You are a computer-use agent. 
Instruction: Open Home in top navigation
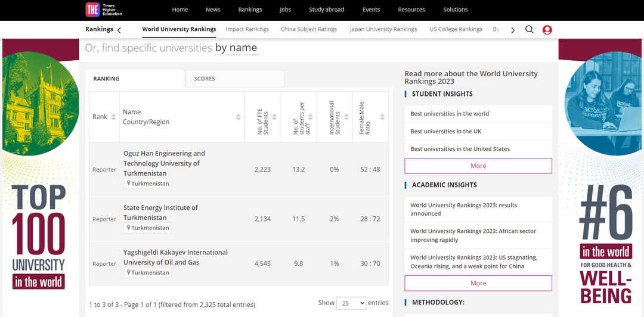(180, 10)
